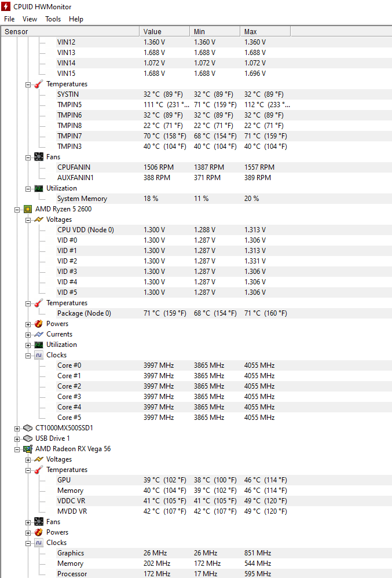Collapse the Radeon Temperatures group above GPU
392x578 pixels.
click(28, 470)
